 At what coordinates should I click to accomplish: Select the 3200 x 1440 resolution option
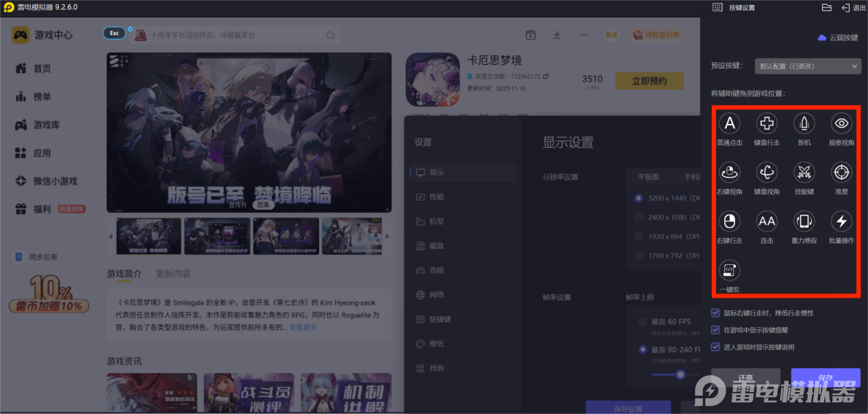[x=639, y=198]
